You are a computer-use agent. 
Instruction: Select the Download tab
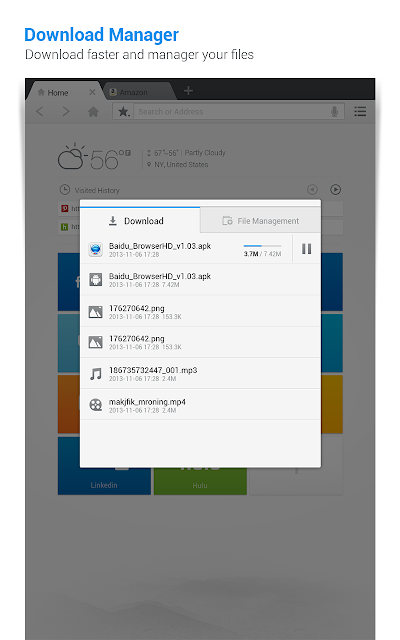[140, 220]
